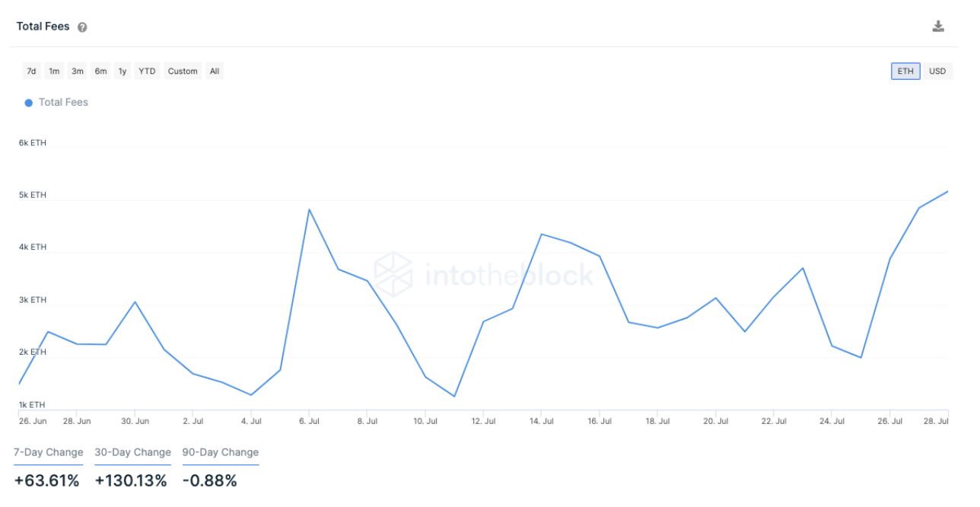Image resolution: width=980 pixels, height=507 pixels.
Task: Open the Total Fees help tooltip icon
Action: tap(82, 27)
